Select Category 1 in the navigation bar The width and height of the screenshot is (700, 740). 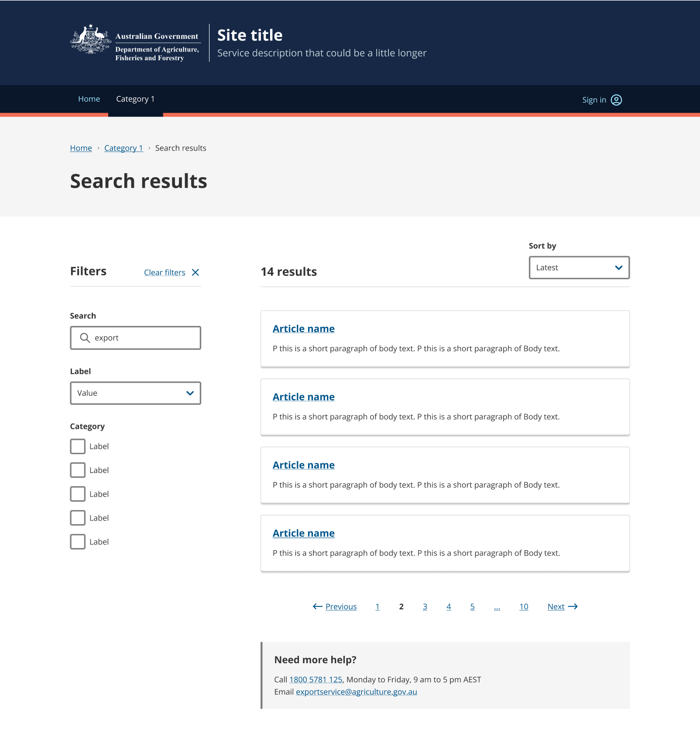tap(135, 99)
